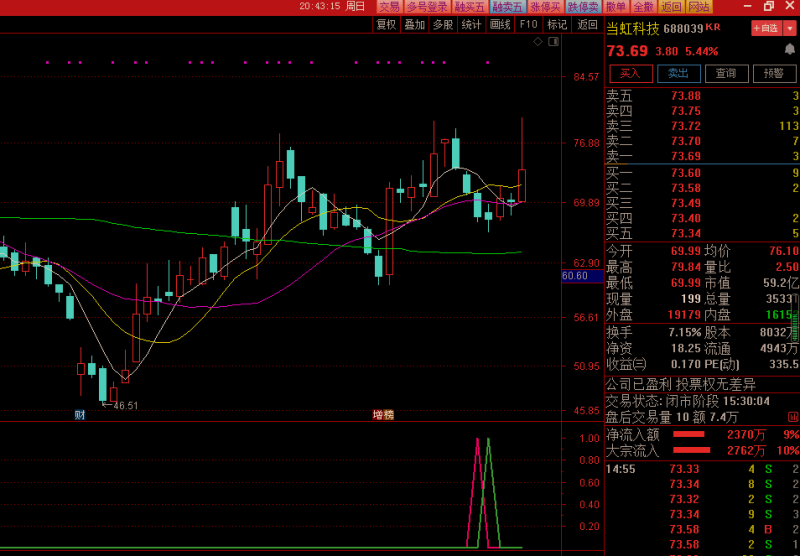This screenshot has width=800, height=556.
Task: Toggle the 多股 multi-stock view
Action: coord(443,25)
